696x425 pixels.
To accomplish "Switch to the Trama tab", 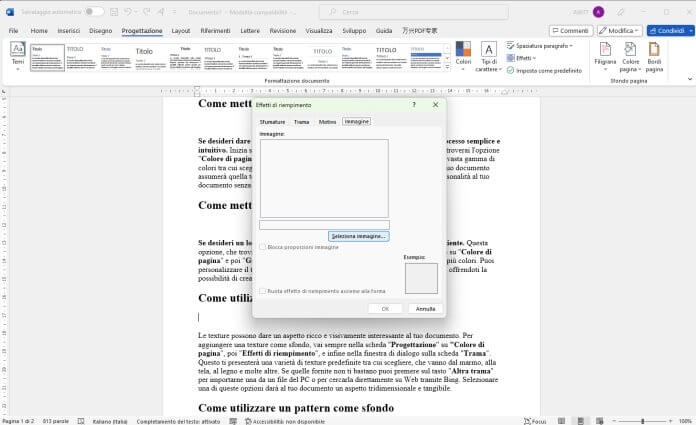I will coord(301,122).
